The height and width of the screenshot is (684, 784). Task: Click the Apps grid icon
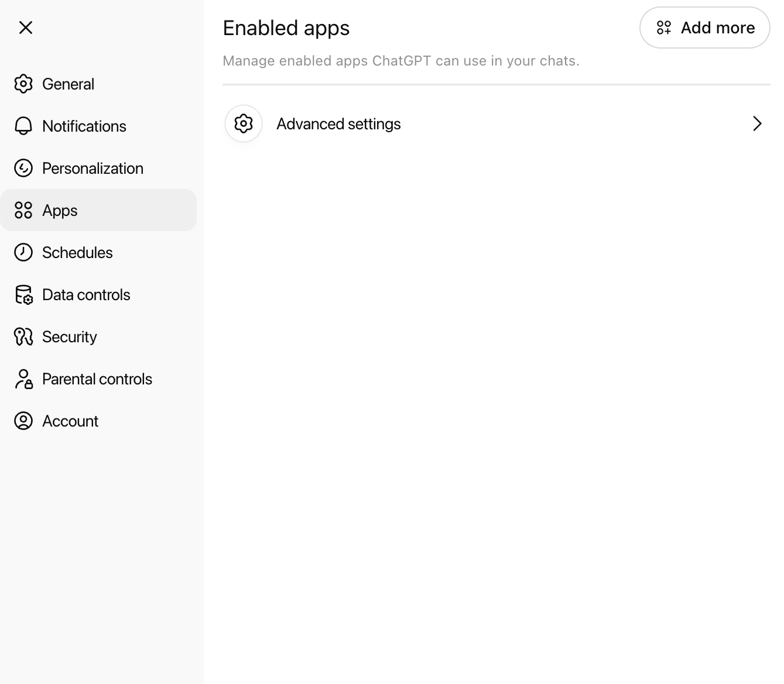(23, 211)
